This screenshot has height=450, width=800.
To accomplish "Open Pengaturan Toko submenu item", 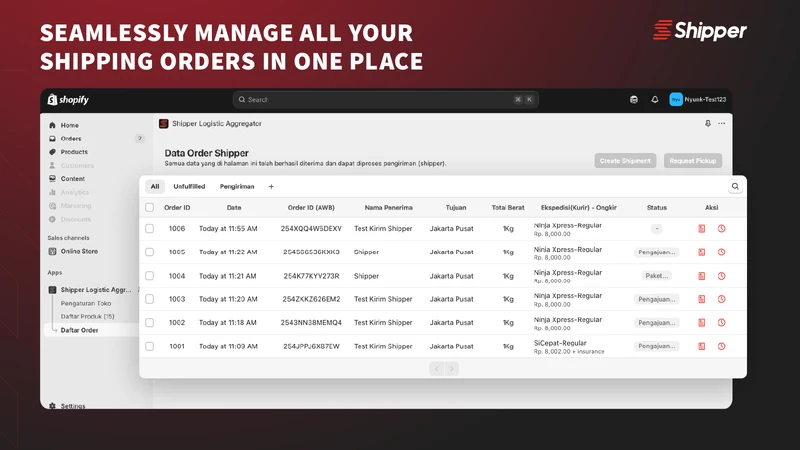I will 86,303.
